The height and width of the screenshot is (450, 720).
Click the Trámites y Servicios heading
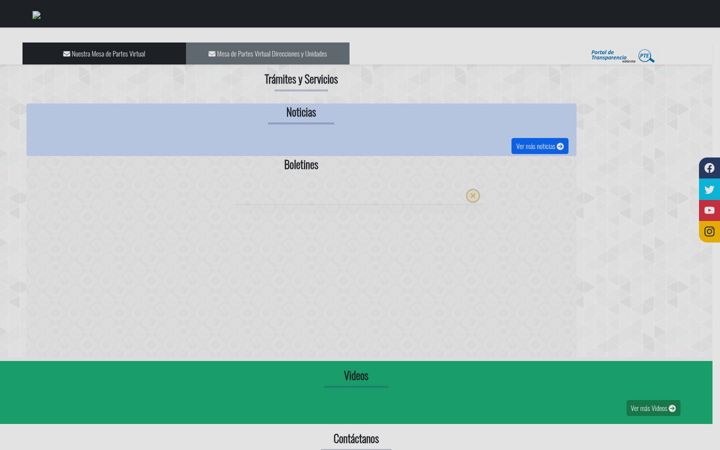[301, 79]
